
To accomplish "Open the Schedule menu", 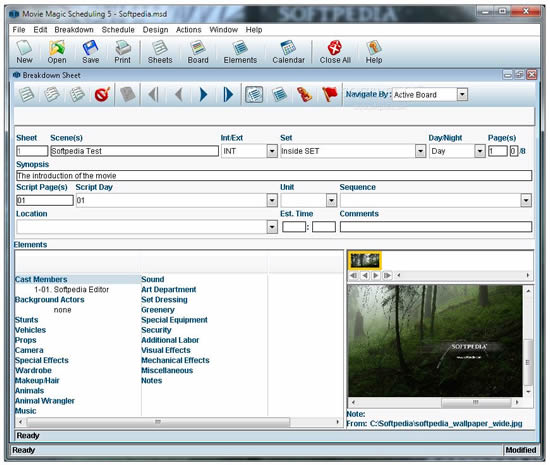I will pos(118,30).
